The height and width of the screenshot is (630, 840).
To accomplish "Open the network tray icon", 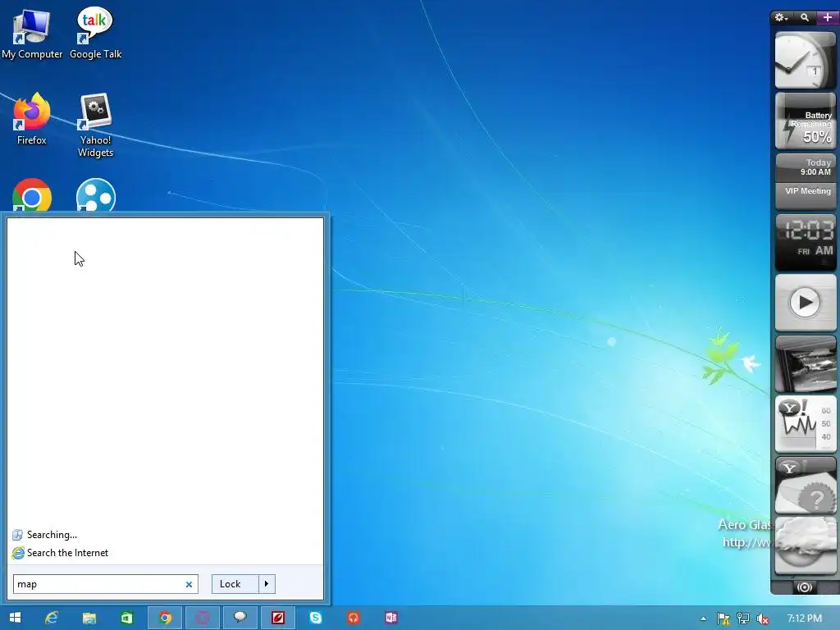I will click(x=743, y=619).
